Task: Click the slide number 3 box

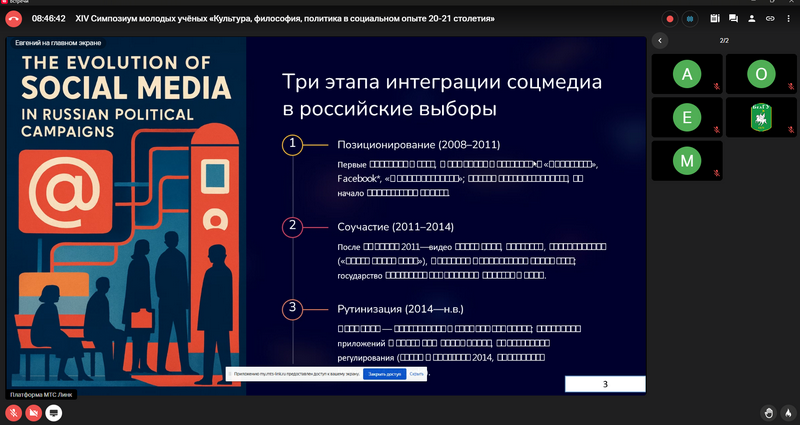Action: pos(604,384)
